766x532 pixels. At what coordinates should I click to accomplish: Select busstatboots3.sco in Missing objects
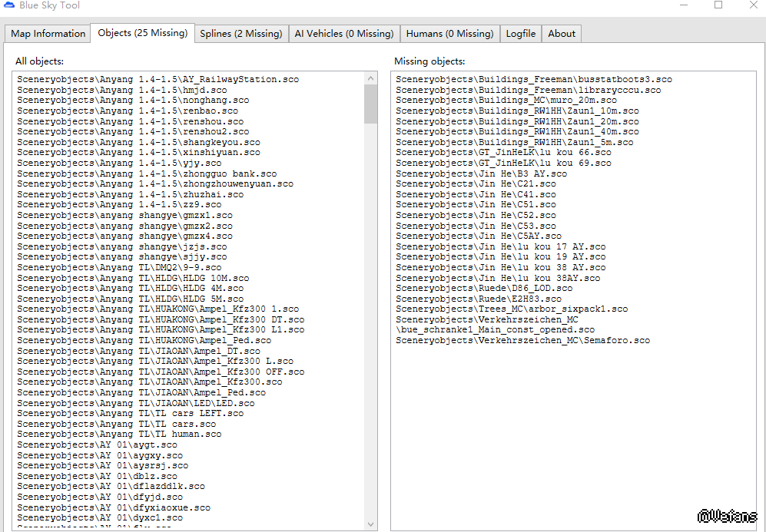[533, 80]
